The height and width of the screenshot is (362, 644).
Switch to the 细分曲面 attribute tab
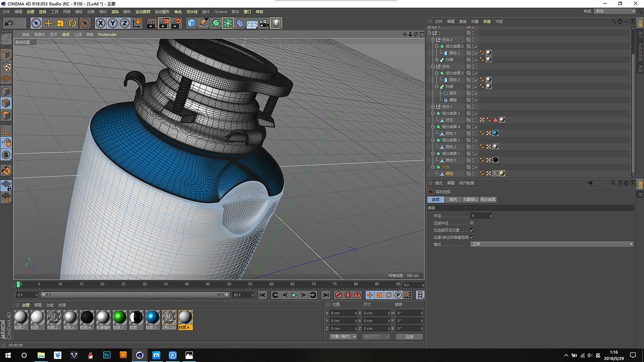pyautogui.click(x=488, y=200)
